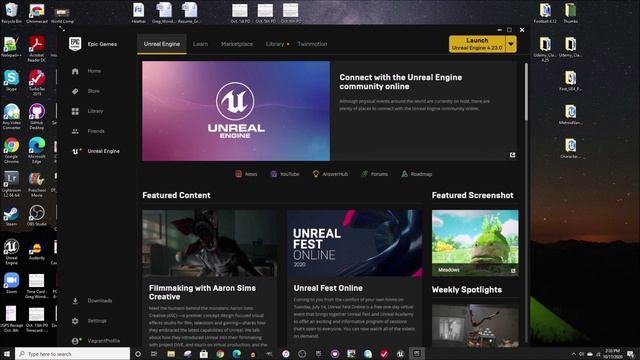
Task: Select the Notepad++ desktop icon
Action: pyautogui.click(x=11, y=47)
